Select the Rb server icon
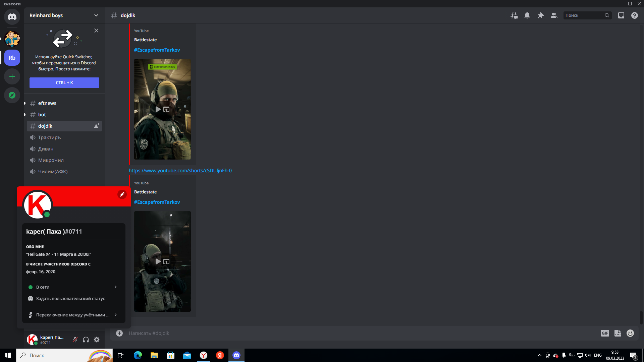The image size is (644, 362). (12, 58)
